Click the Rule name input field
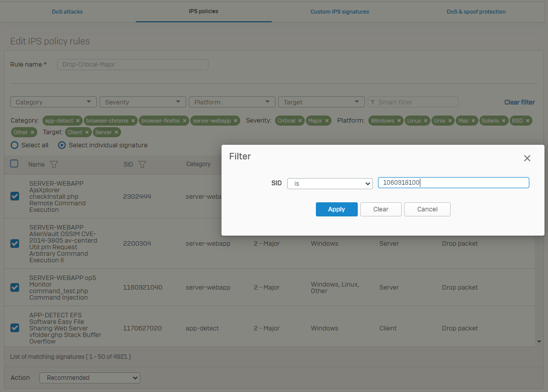 [133, 64]
